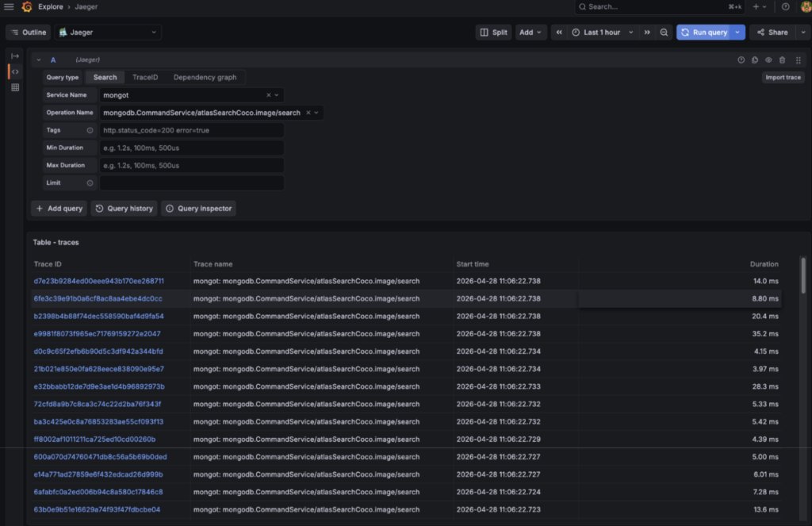Toggle the Split view button

493,32
